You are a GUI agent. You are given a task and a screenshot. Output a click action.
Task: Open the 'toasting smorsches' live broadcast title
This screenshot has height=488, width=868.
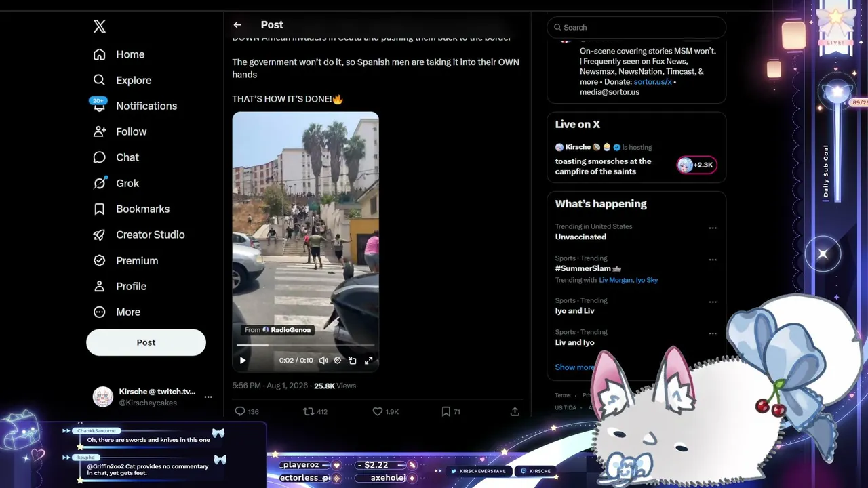[x=603, y=167]
